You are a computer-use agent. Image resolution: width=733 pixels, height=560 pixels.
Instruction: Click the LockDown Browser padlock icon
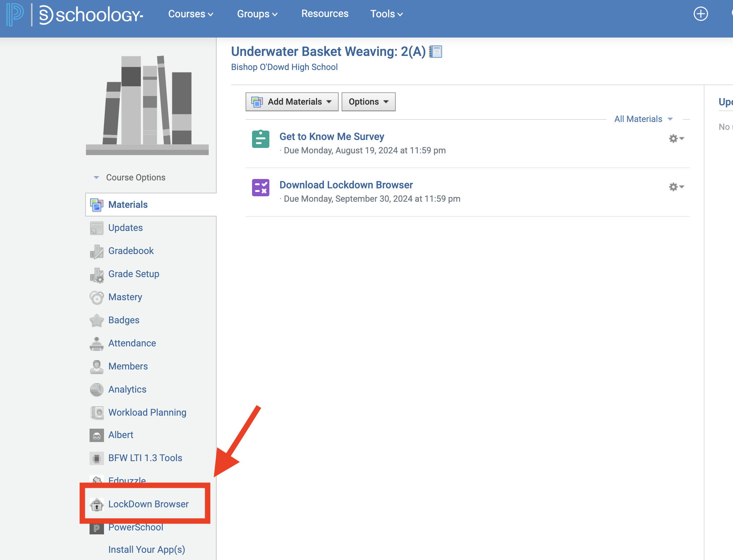96,504
